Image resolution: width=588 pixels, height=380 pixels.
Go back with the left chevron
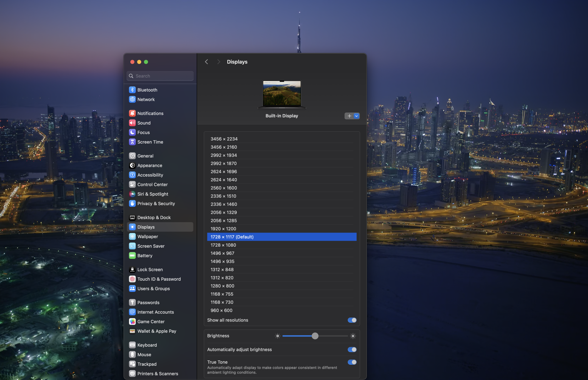point(206,62)
